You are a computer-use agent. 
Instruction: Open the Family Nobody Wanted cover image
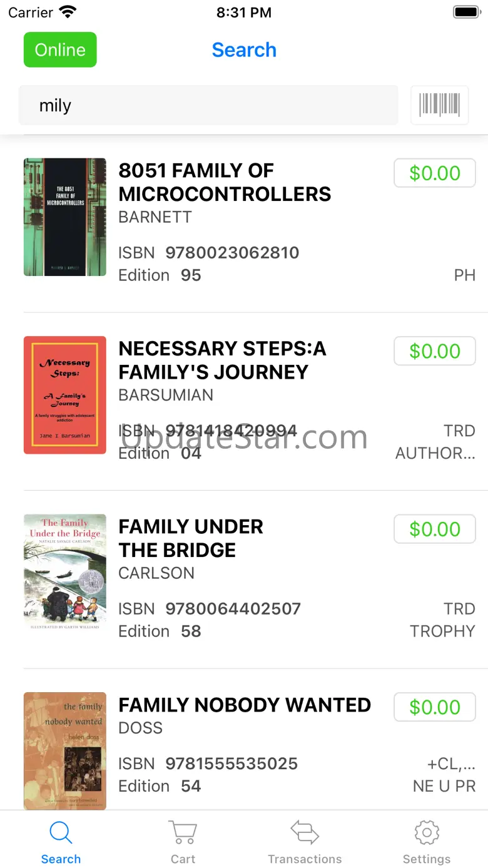pyautogui.click(x=65, y=750)
